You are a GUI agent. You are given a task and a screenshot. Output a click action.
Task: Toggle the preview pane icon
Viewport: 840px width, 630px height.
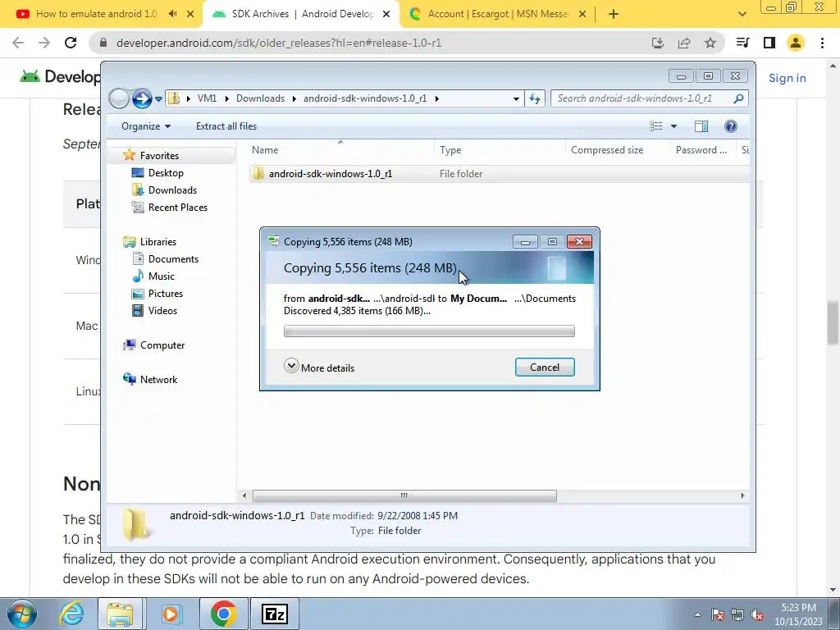[701, 126]
